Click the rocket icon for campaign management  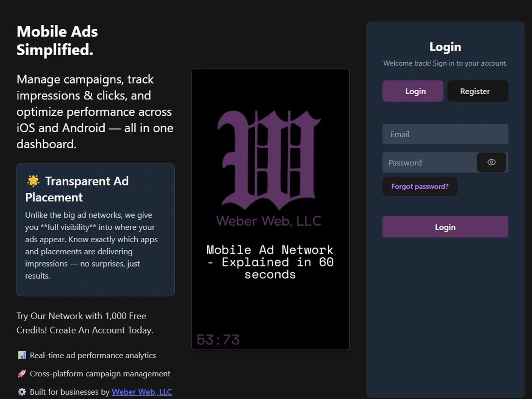click(x=21, y=373)
